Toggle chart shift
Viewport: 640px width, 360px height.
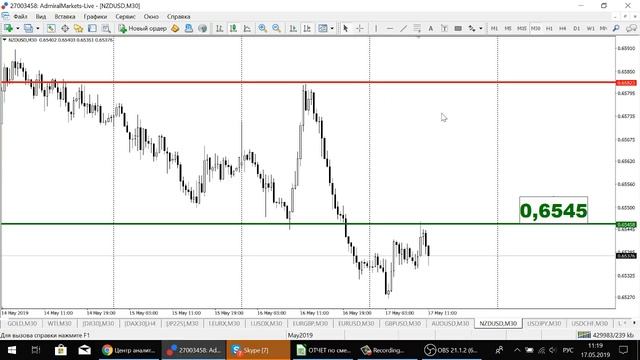tap(307, 28)
